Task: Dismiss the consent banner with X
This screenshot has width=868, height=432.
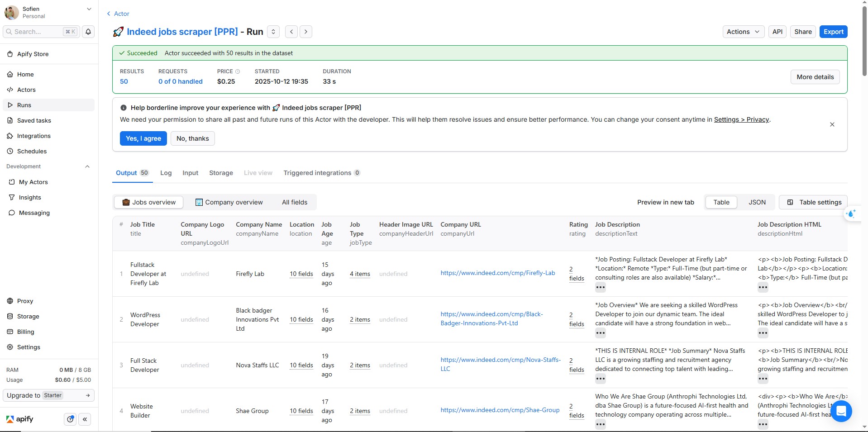Action: click(832, 124)
